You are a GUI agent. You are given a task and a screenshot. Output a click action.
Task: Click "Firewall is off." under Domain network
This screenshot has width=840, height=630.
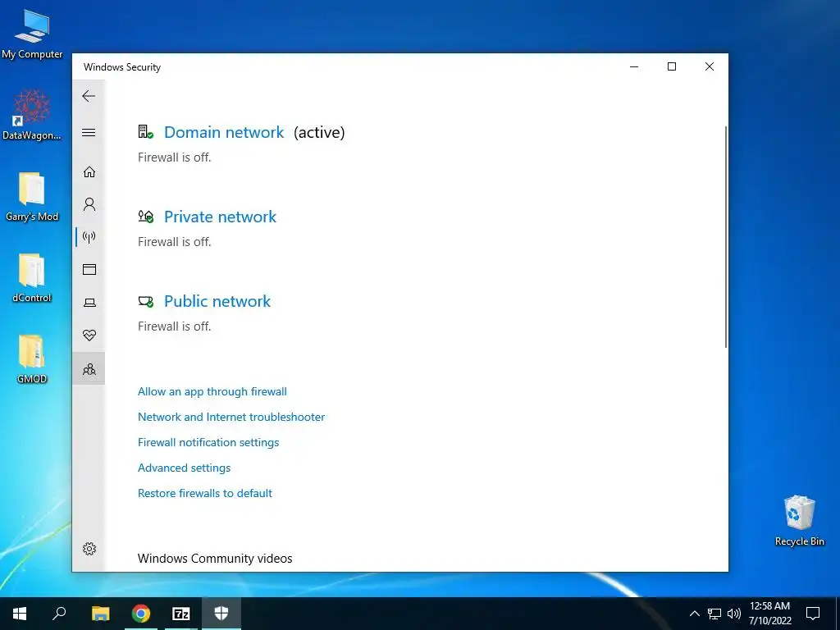[x=174, y=157]
